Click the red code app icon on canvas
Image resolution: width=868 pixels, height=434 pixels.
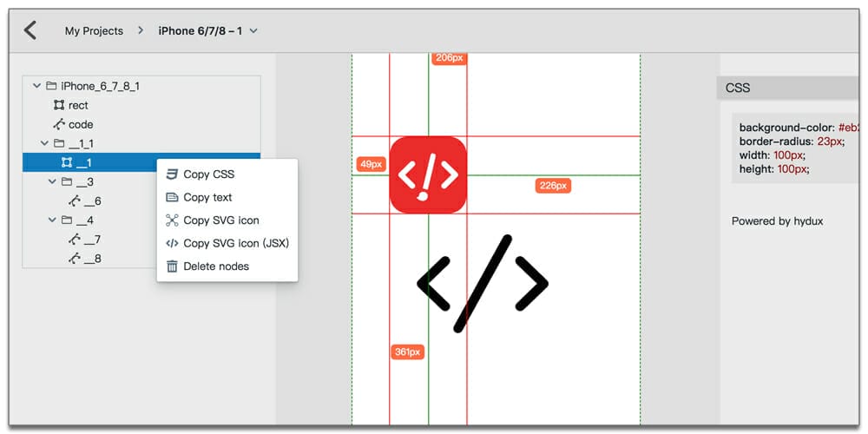(428, 174)
